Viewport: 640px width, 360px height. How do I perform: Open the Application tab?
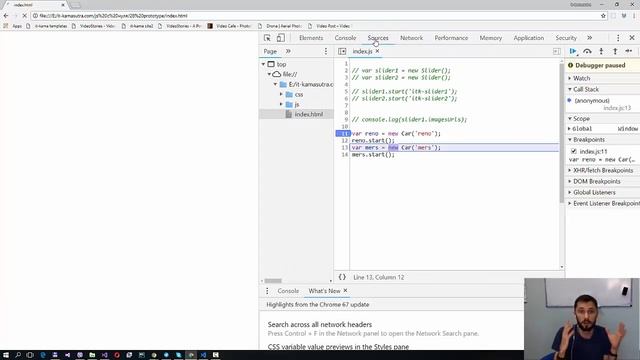[x=529, y=38]
